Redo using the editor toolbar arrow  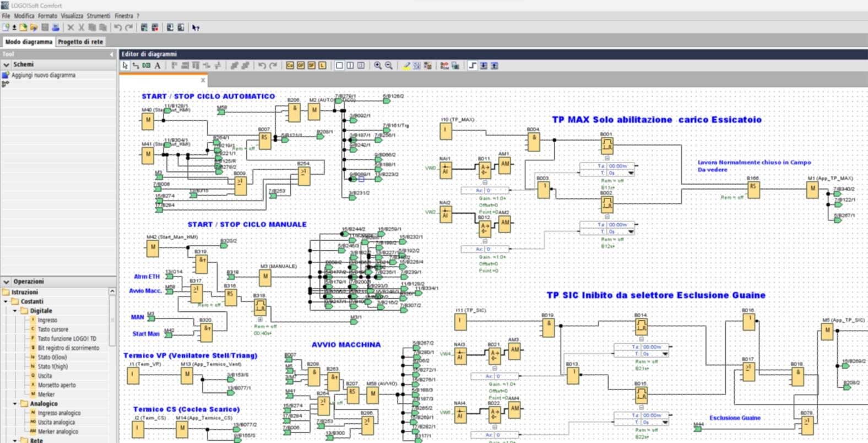click(273, 66)
